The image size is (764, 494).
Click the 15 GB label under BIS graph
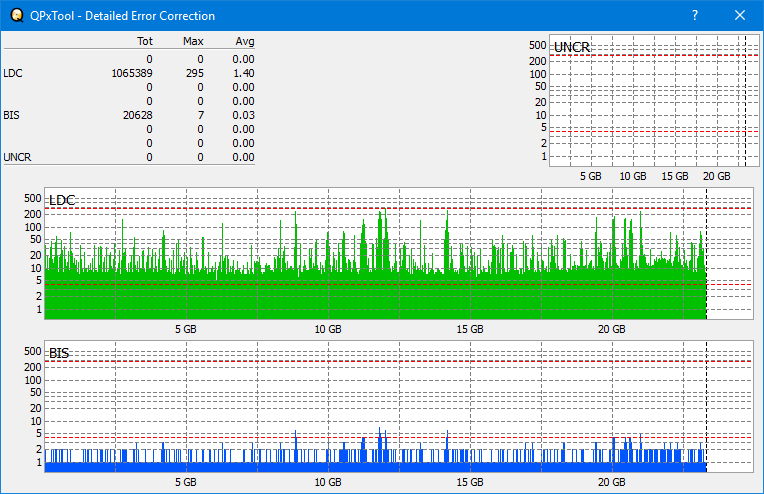point(470,482)
